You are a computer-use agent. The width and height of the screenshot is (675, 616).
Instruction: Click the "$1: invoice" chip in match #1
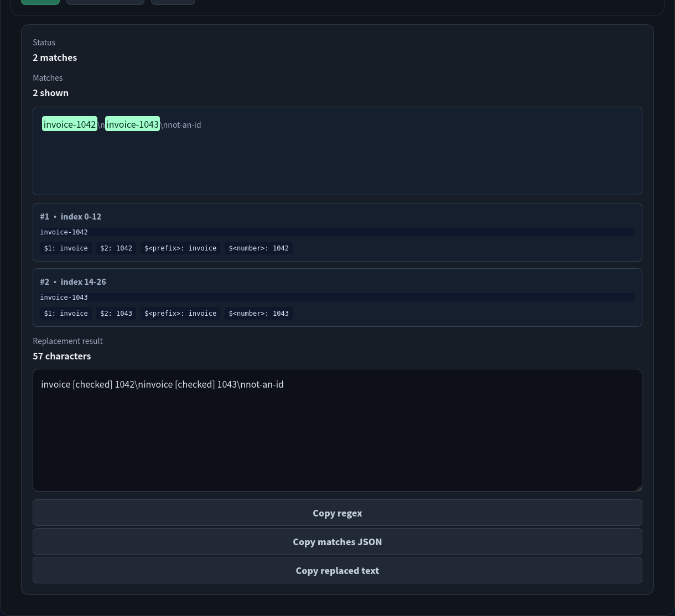(x=66, y=248)
